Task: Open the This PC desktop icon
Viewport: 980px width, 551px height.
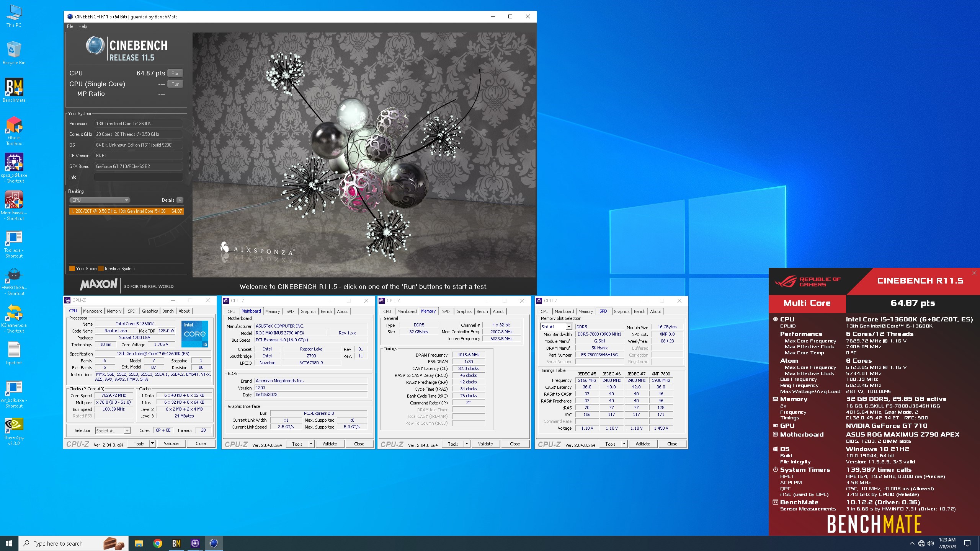Action: click(x=14, y=16)
